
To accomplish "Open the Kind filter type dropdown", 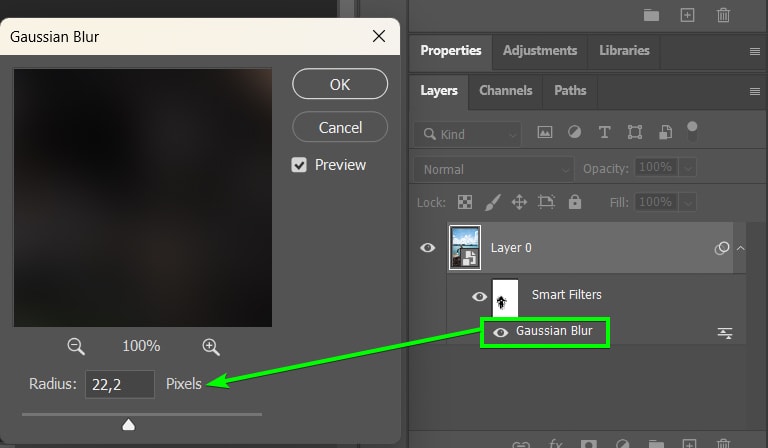I will click(x=468, y=134).
